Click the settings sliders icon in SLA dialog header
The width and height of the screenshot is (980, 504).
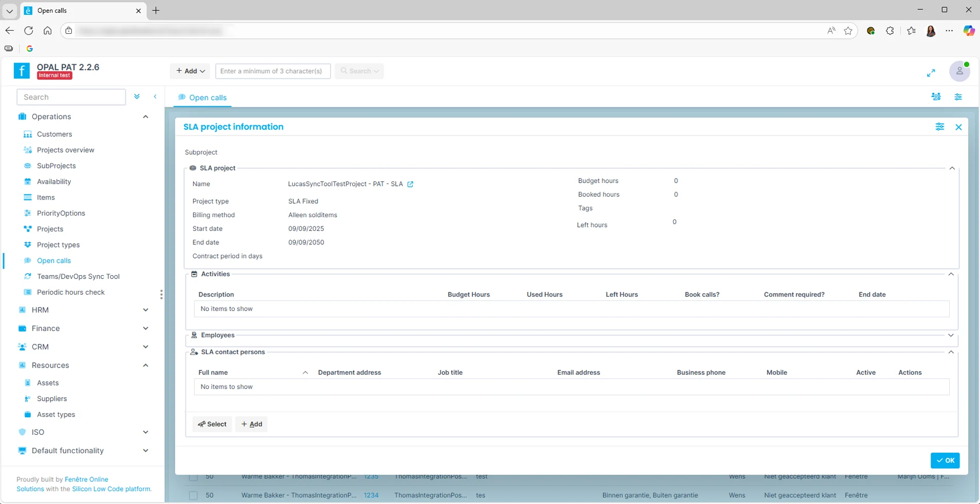coord(939,127)
